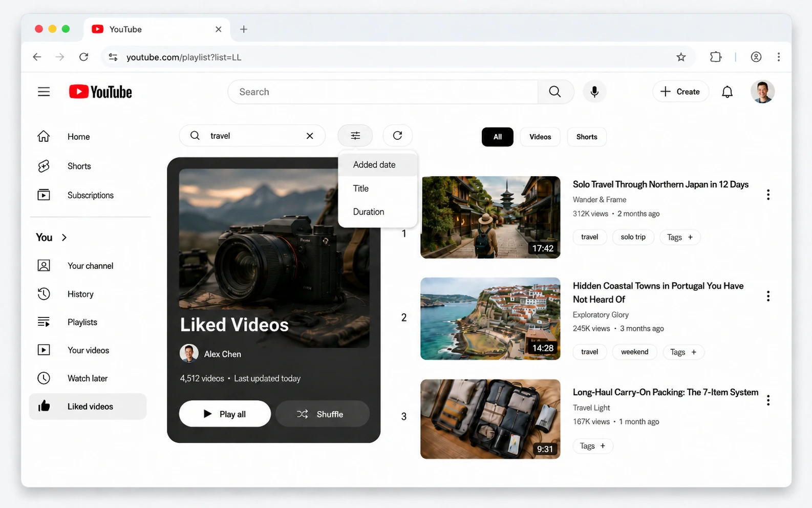This screenshot has height=508, width=812.
Task: Sort by Added date
Action: pyautogui.click(x=378, y=165)
